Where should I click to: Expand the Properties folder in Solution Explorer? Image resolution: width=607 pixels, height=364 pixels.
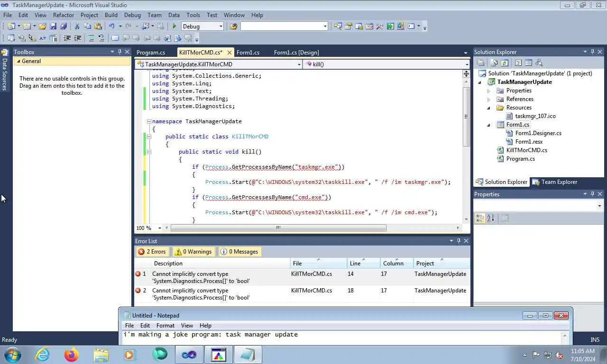click(x=488, y=91)
